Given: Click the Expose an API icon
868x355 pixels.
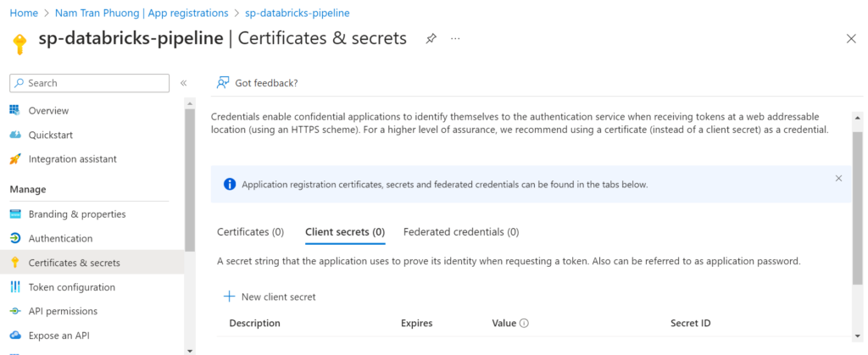Looking at the screenshot, I should [14, 336].
